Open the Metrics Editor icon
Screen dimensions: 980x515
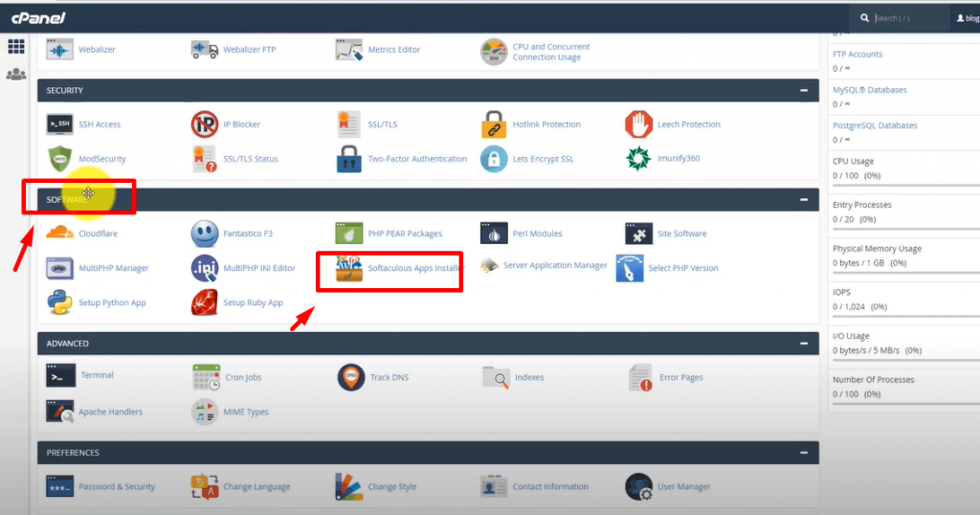pos(348,50)
